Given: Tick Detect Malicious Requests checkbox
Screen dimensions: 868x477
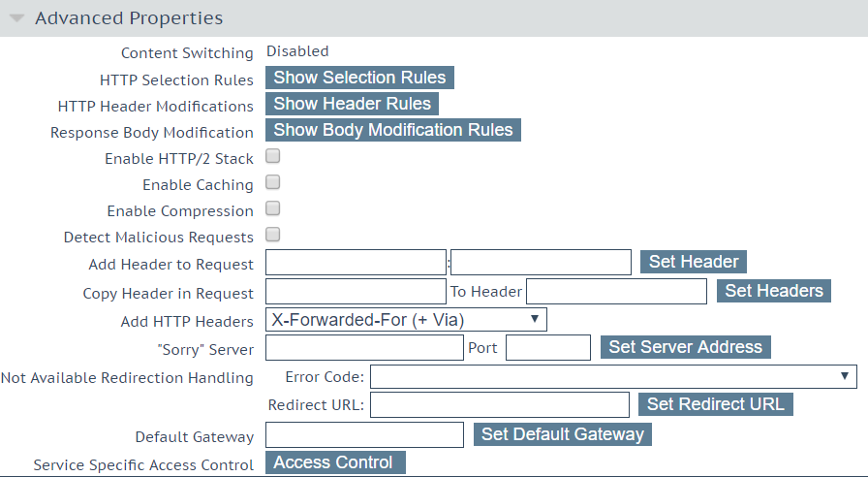Looking at the screenshot, I should click(x=273, y=235).
